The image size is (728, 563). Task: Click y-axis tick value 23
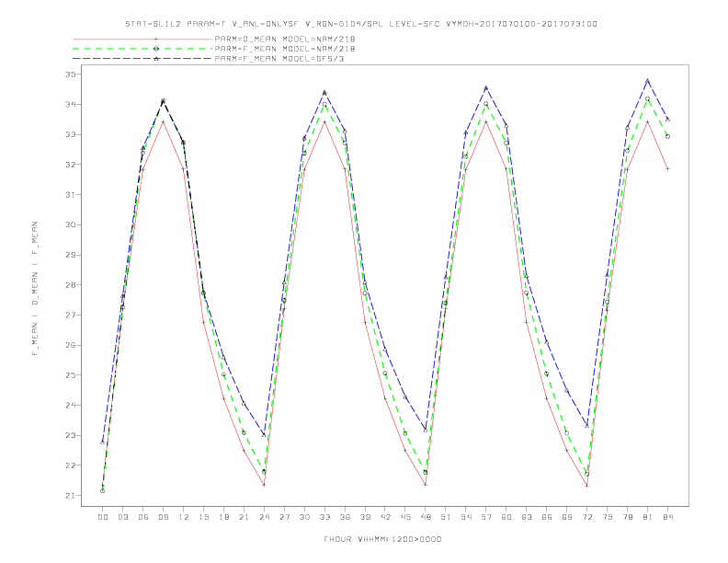pos(71,435)
